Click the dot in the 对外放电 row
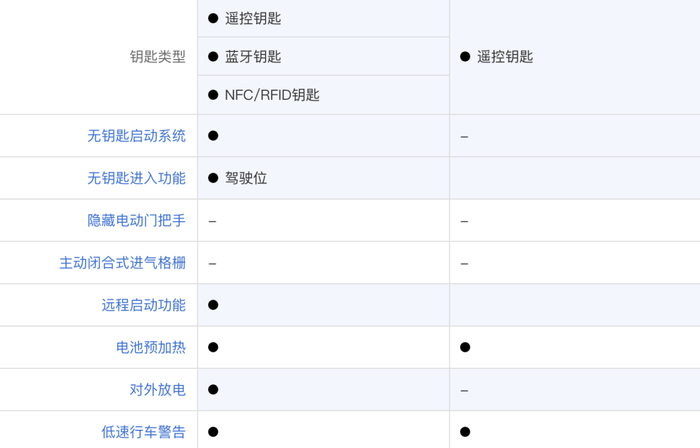The width and height of the screenshot is (700, 448). point(213,390)
